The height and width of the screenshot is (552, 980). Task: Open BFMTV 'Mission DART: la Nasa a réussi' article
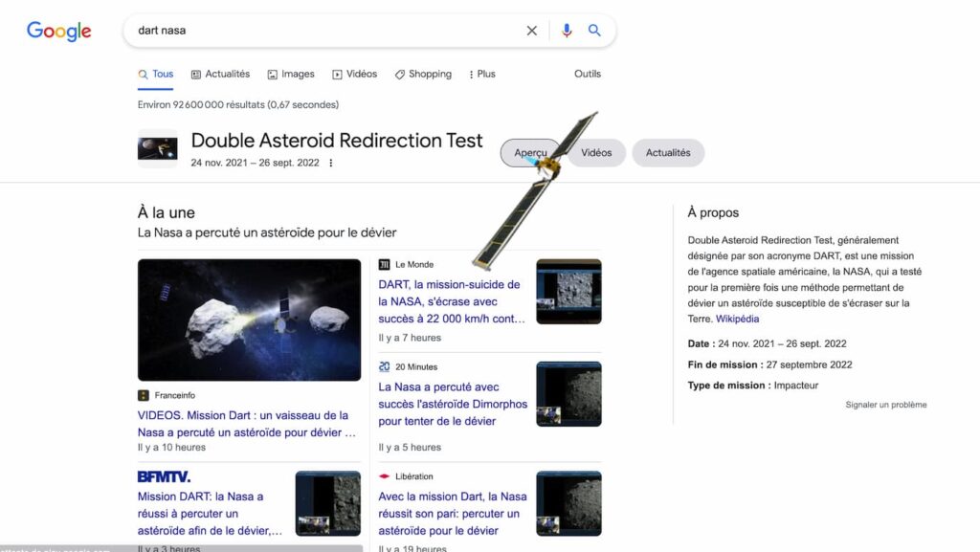210,514
